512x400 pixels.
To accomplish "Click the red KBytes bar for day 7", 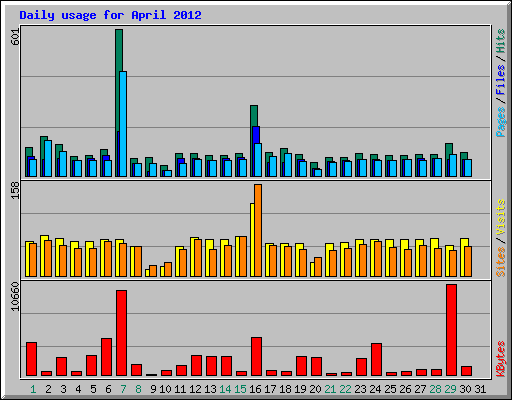I will pyautogui.click(x=121, y=333).
